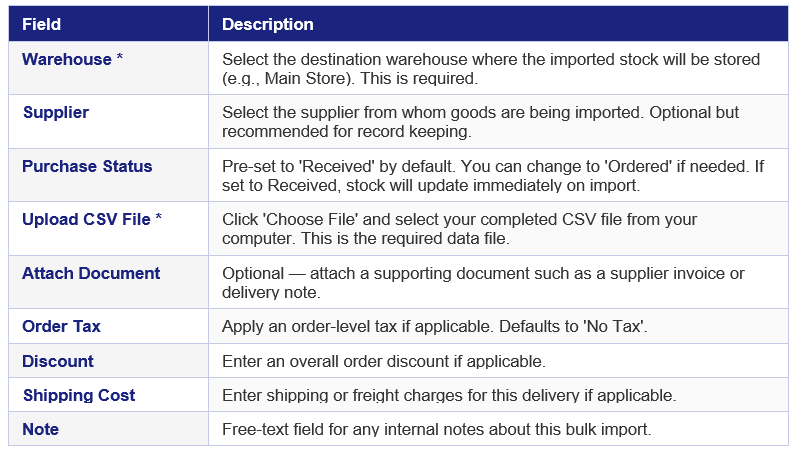Click the 'Choose File' CSV description text
Viewport: 800px width, 458px height.
pyautogui.click(x=459, y=229)
